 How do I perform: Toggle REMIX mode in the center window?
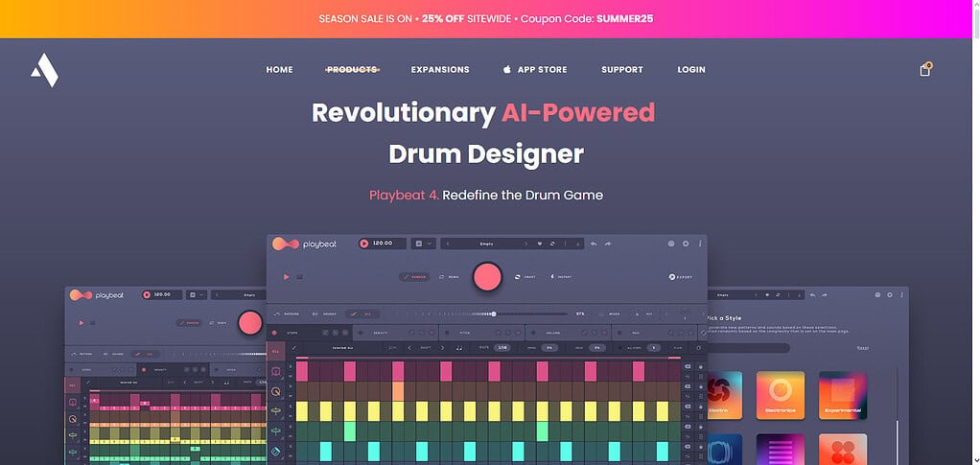click(450, 277)
